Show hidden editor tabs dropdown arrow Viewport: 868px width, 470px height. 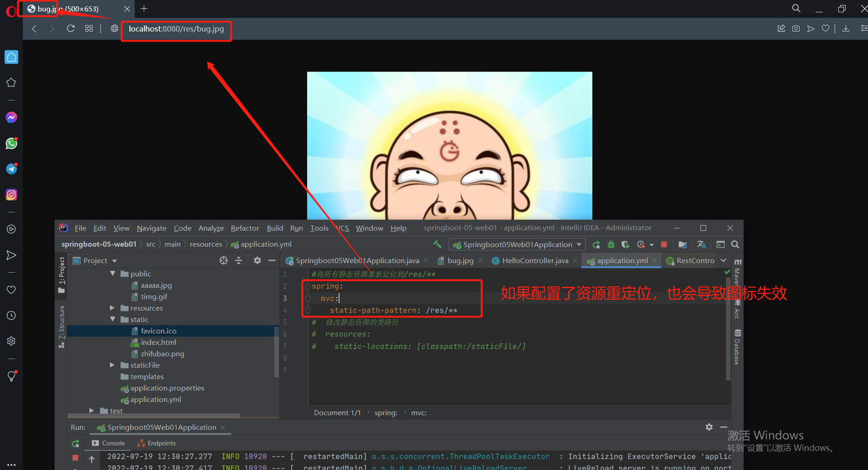[x=723, y=260]
